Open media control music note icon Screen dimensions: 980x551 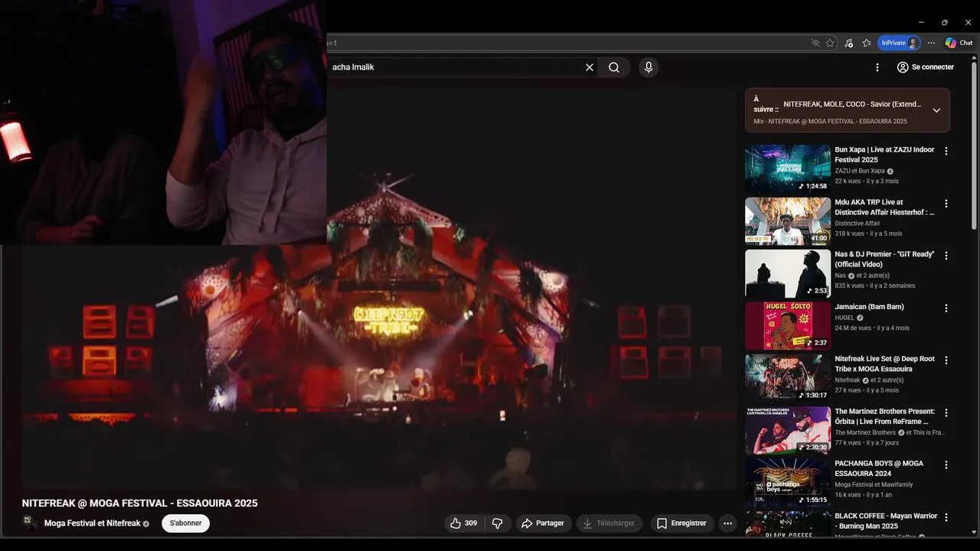tap(848, 43)
